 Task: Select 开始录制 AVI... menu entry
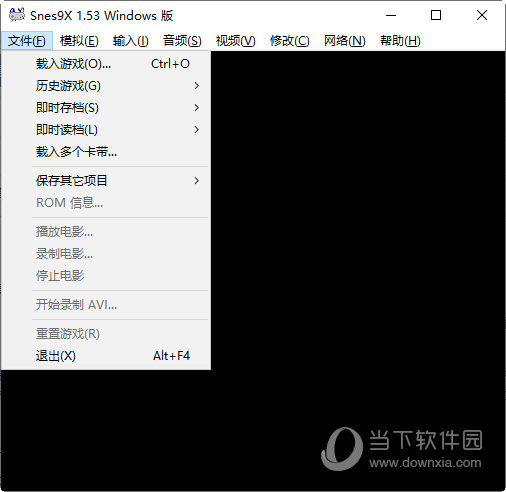click(x=106, y=305)
